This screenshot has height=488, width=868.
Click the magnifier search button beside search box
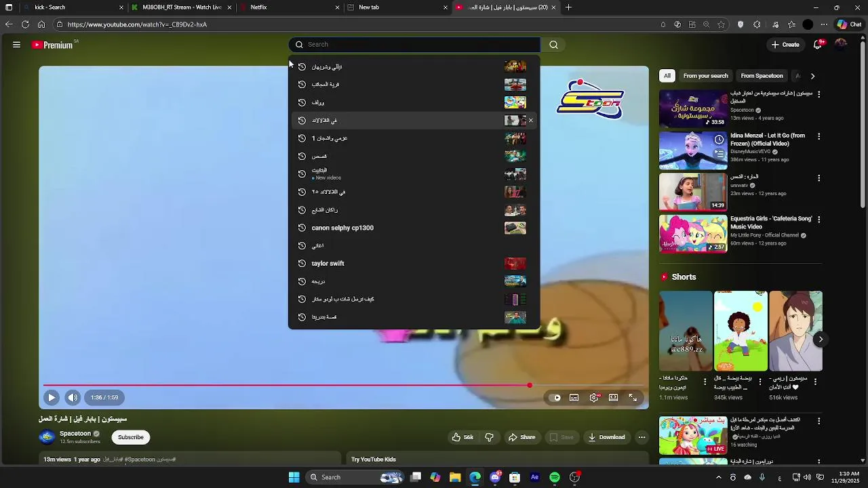tap(554, 45)
